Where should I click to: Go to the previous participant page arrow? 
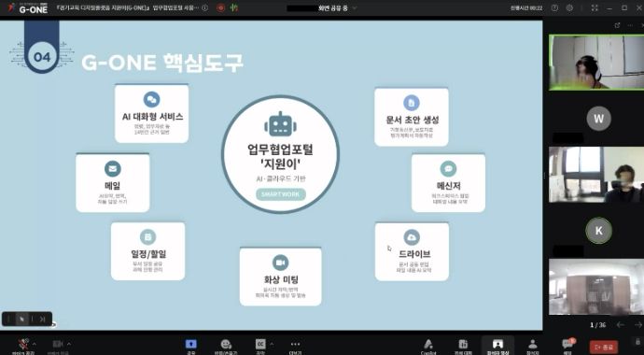620,325
